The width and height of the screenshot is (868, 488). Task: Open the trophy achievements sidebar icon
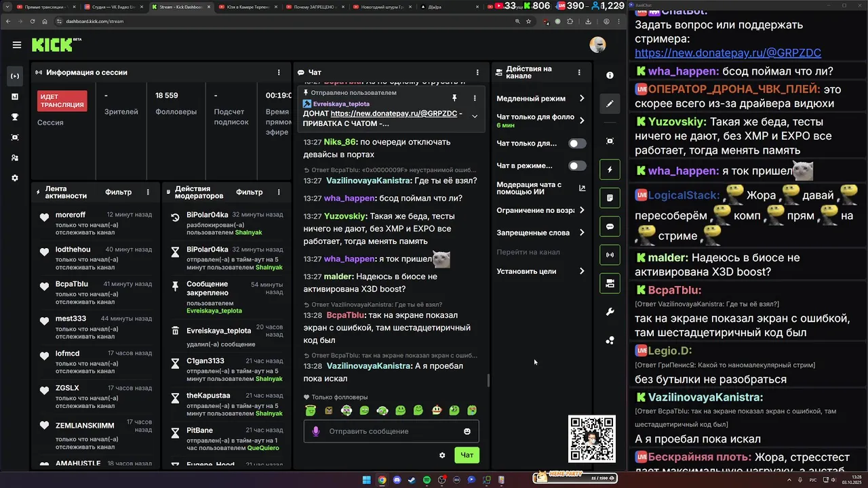pos(15,117)
